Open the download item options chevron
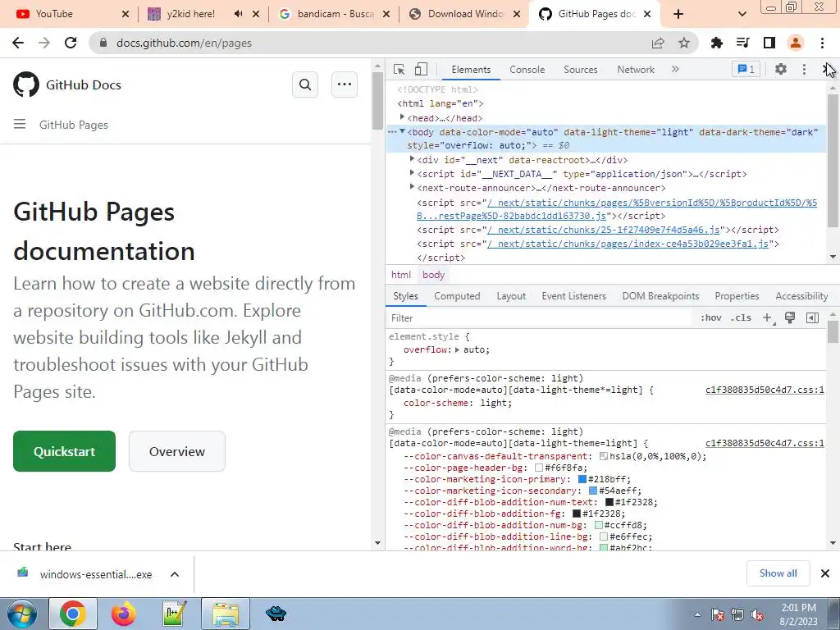The height and width of the screenshot is (630, 840). pos(175,574)
